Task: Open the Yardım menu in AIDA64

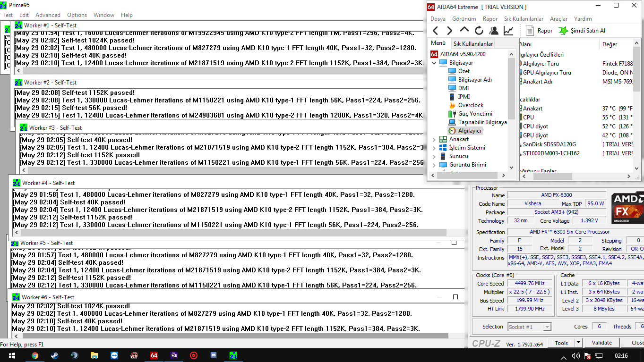Action: [x=583, y=19]
